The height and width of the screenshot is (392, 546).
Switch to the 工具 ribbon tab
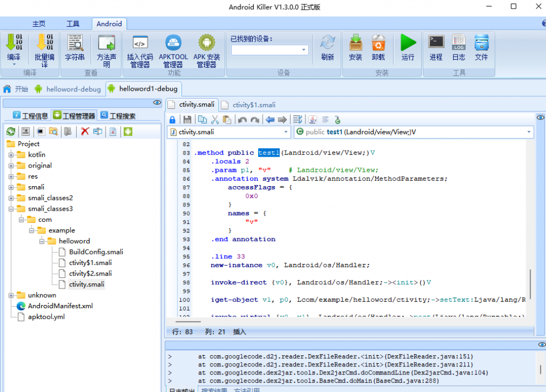pos(73,24)
